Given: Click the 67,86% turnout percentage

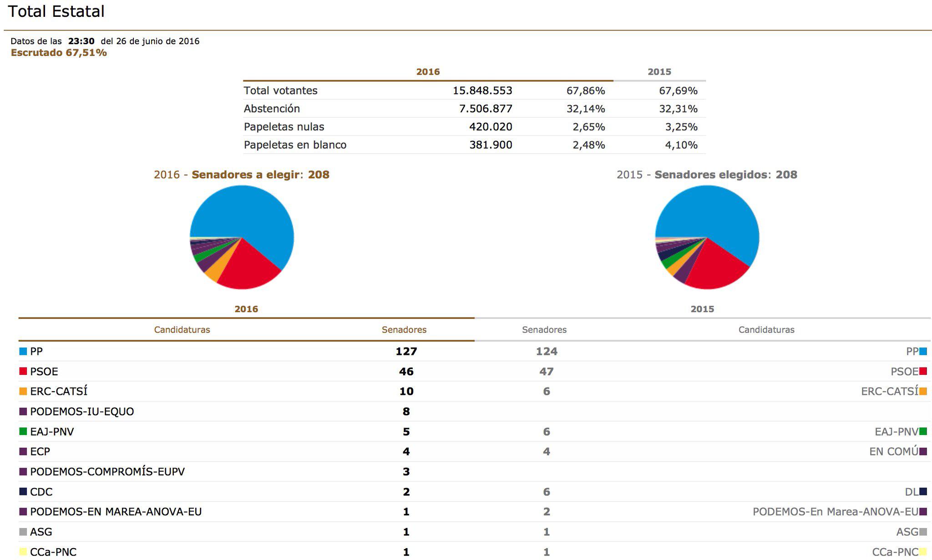Looking at the screenshot, I should [586, 91].
